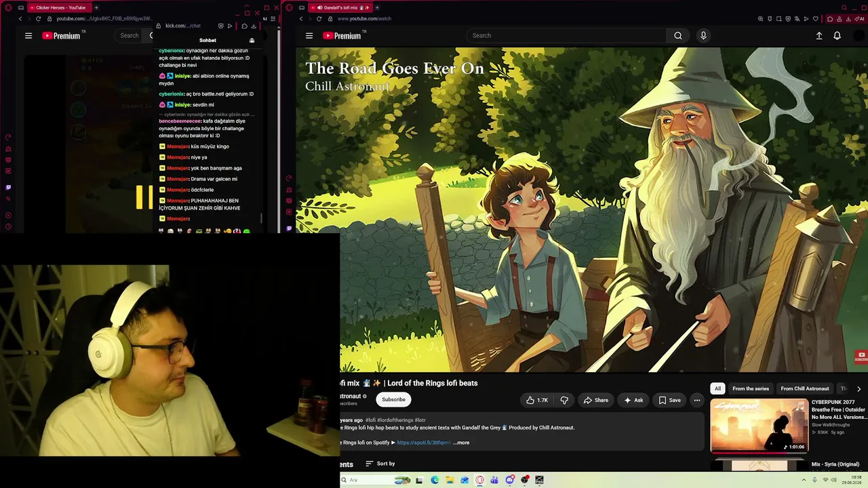Open the taskbar volume control
Viewport: 868px width, 488px height.
tap(834, 481)
